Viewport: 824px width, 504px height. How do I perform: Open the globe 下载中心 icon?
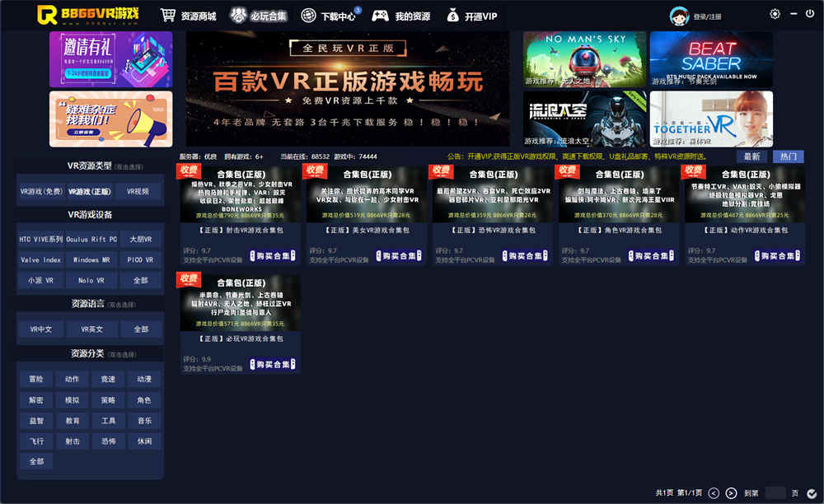[308, 16]
